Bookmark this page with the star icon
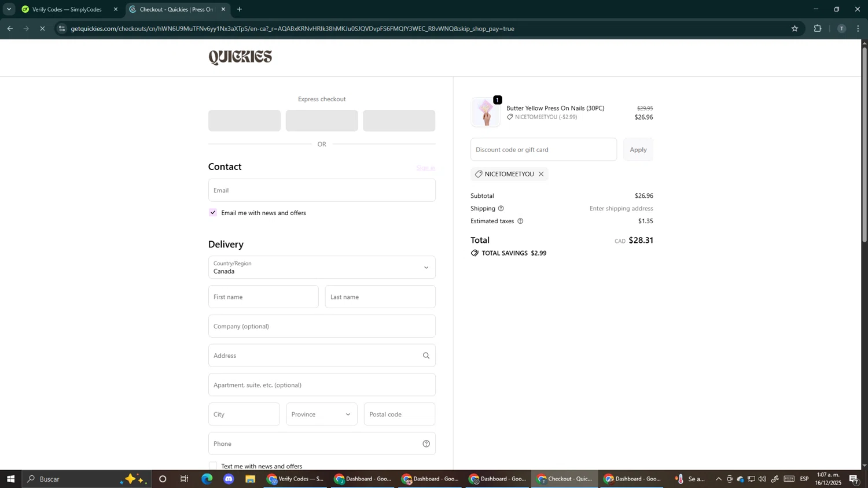 point(795,28)
